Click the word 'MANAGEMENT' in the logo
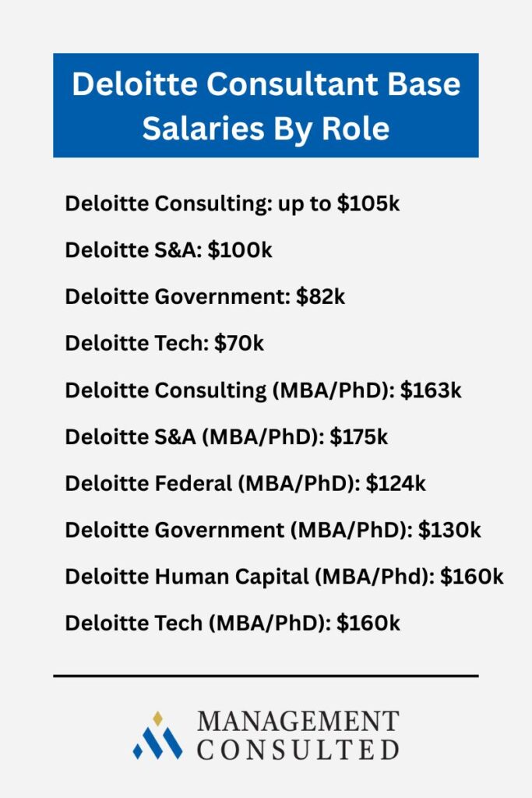Viewport: 532px width, 798px height. [298, 721]
